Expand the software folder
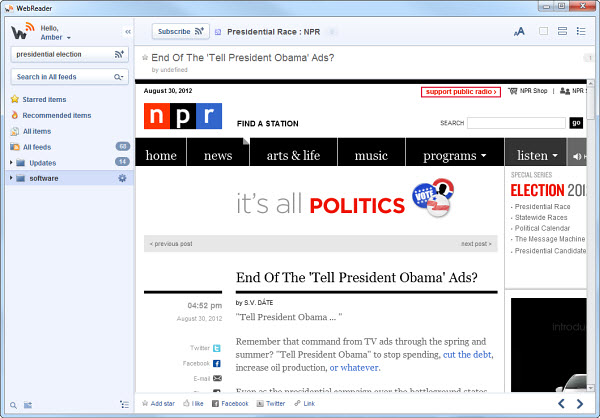600x418 pixels. click(11, 178)
